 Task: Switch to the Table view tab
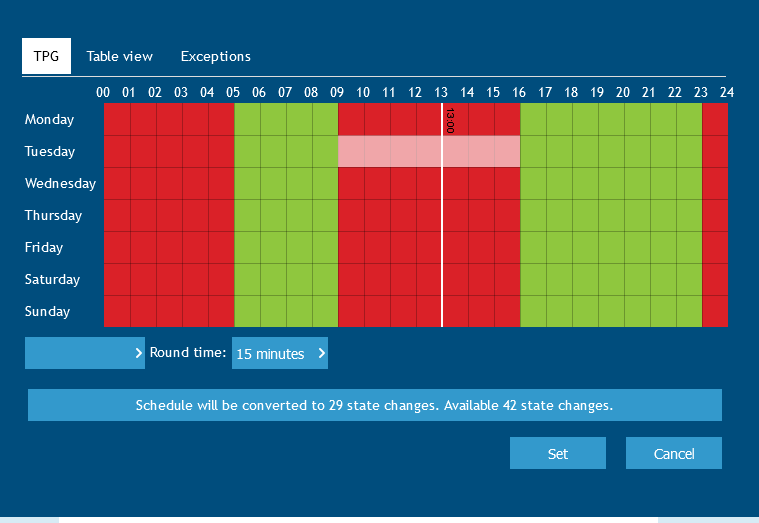pyautogui.click(x=119, y=57)
